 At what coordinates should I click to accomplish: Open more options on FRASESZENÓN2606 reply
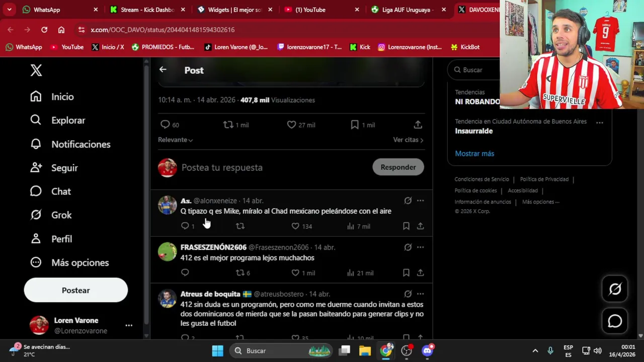[420, 247]
